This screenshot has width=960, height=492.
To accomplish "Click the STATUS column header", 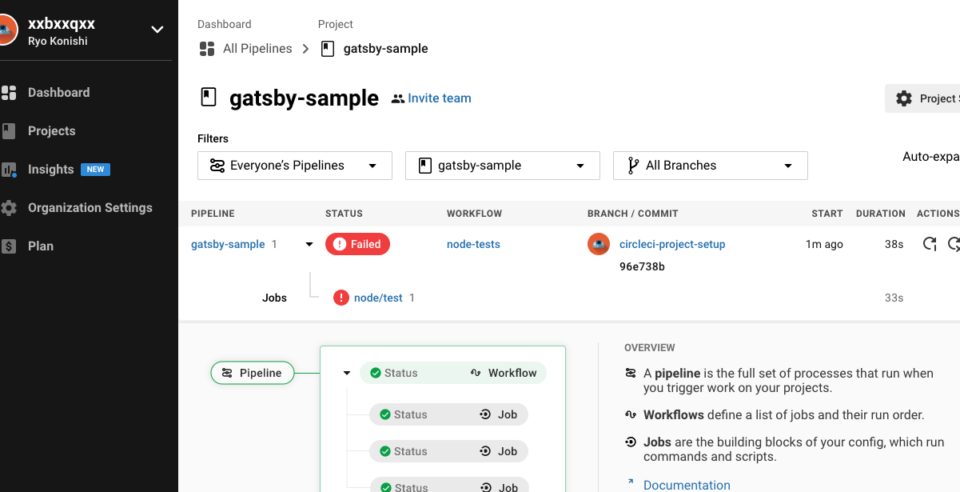I will tap(344, 214).
